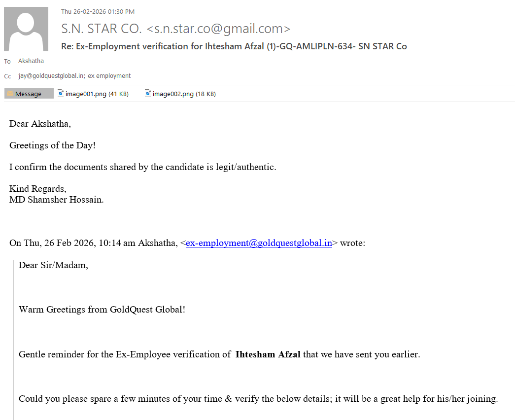Click 'Warm Greetings from GoldQuest Global!' line
The height and width of the screenshot is (420, 515).
[x=102, y=310]
